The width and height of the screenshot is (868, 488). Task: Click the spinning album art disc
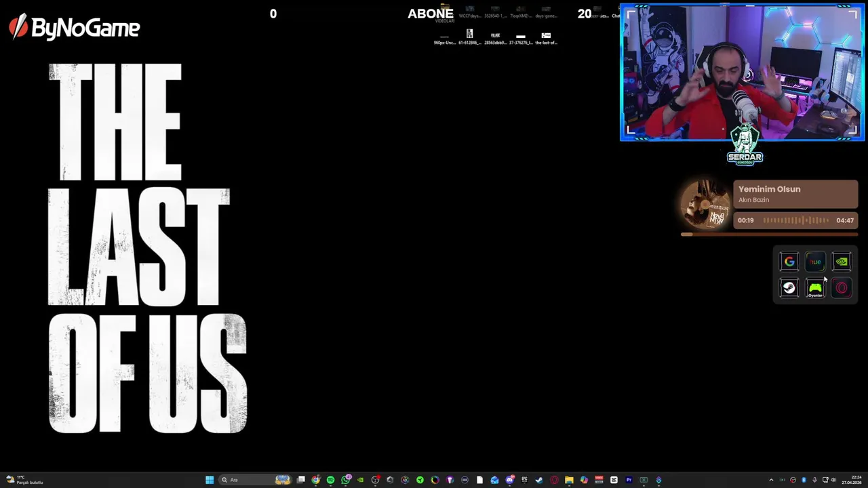(705, 205)
